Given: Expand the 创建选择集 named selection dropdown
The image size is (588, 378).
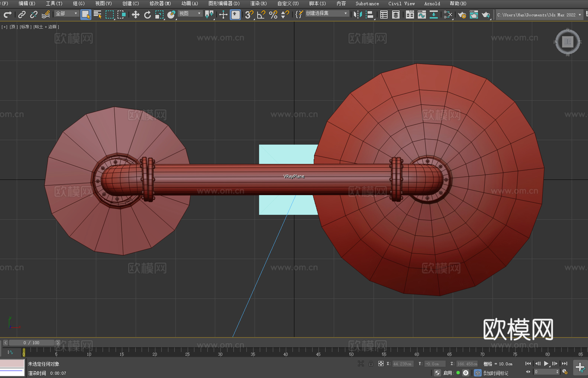Looking at the screenshot, I should (327, 13).
